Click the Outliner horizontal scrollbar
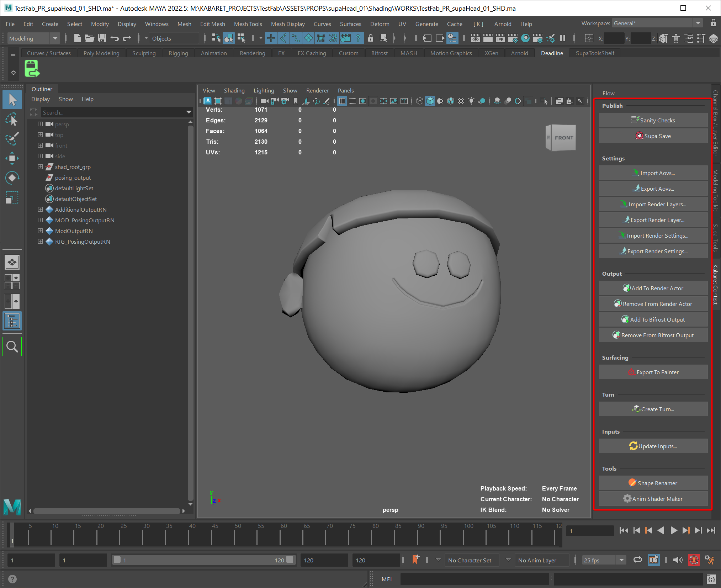The height and width of the screenshot is (588, 721). tap(107, 511)
